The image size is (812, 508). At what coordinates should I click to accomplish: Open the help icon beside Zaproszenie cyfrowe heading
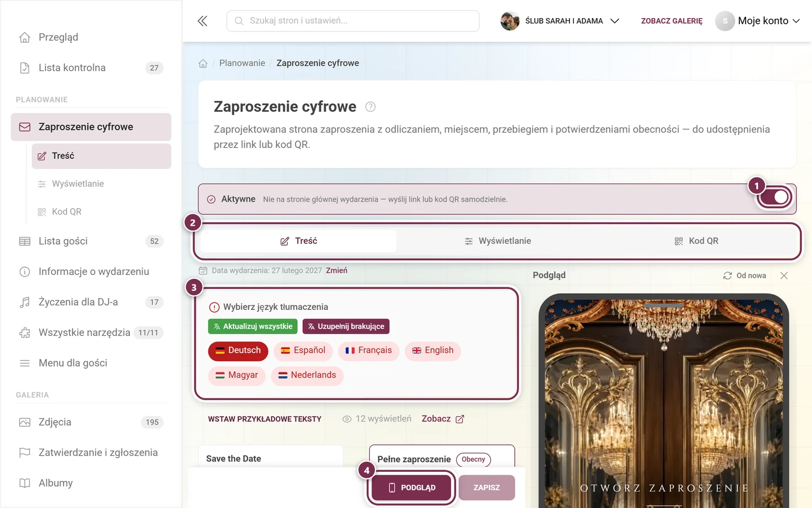click(x=370, y=107)
